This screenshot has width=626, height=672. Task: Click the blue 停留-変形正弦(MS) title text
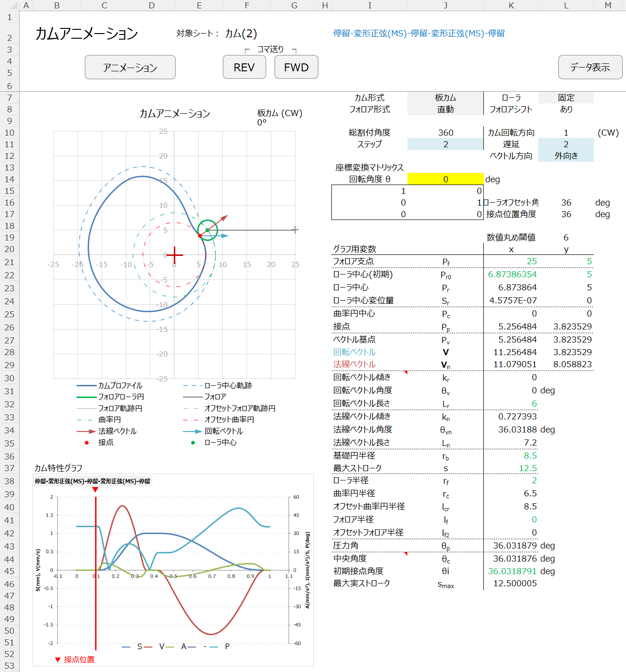click(x=419, y=34)
